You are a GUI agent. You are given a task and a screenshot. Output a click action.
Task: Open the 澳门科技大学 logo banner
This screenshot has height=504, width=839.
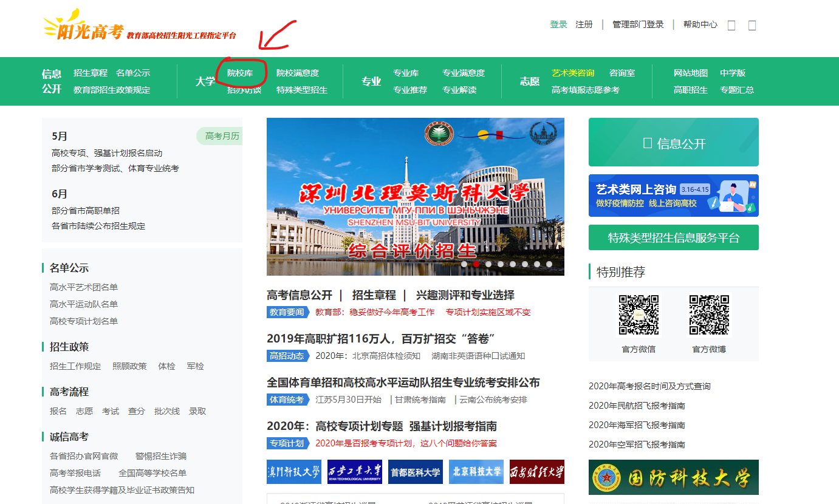tap(294, 472)
